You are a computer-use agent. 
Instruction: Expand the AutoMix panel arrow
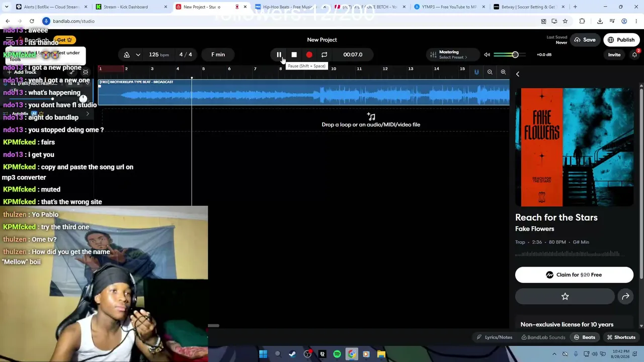[88, 114]
